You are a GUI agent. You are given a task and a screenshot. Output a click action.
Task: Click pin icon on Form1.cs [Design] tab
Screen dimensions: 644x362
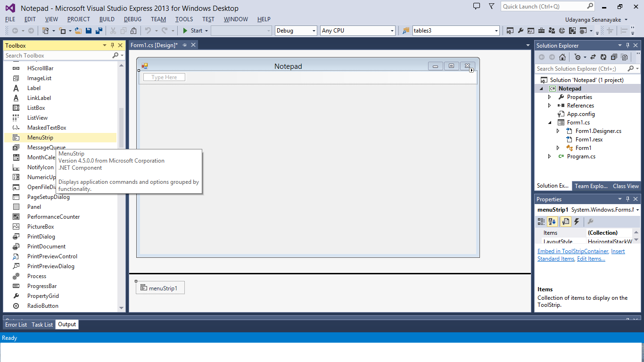tap(185, 45)
